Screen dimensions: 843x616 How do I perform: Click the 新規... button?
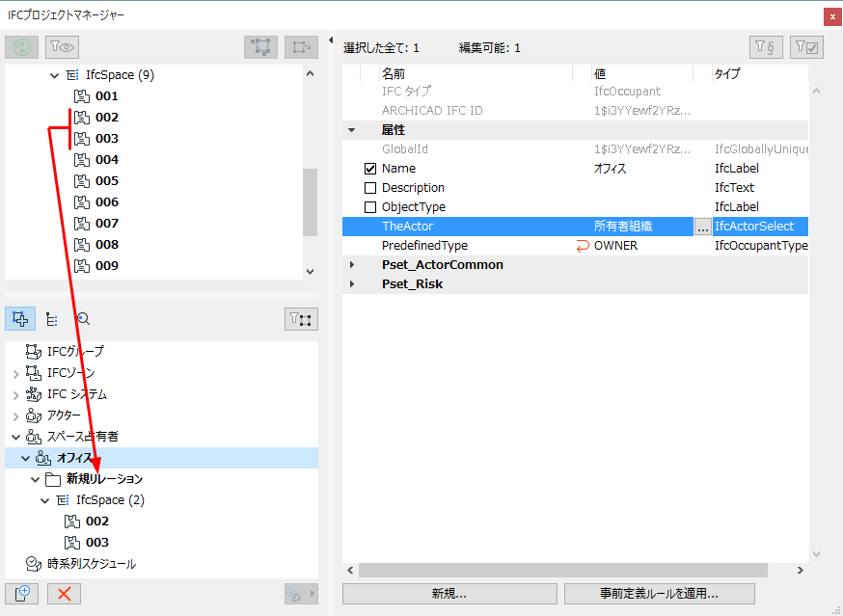click(x=449, y=594)
